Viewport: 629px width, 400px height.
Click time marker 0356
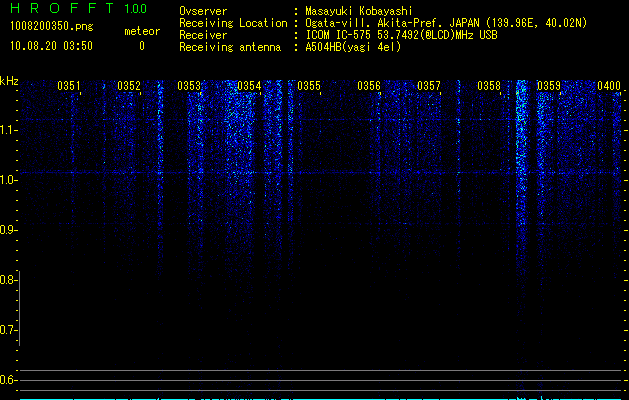[369, 86]
